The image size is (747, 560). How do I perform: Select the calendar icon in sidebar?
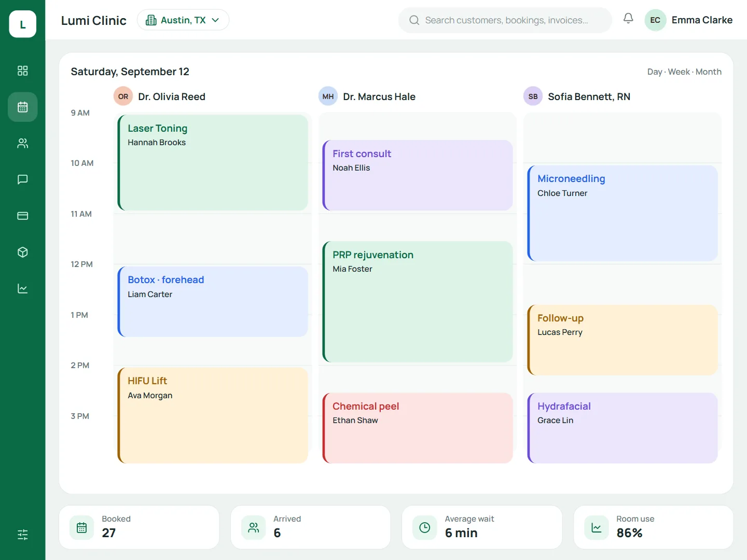pyautogui.click(x=22, y=107)
